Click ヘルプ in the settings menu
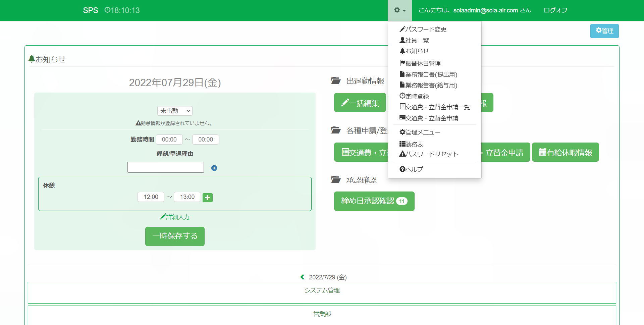Screen dimensions: 644x325 (x=411, y=169)
